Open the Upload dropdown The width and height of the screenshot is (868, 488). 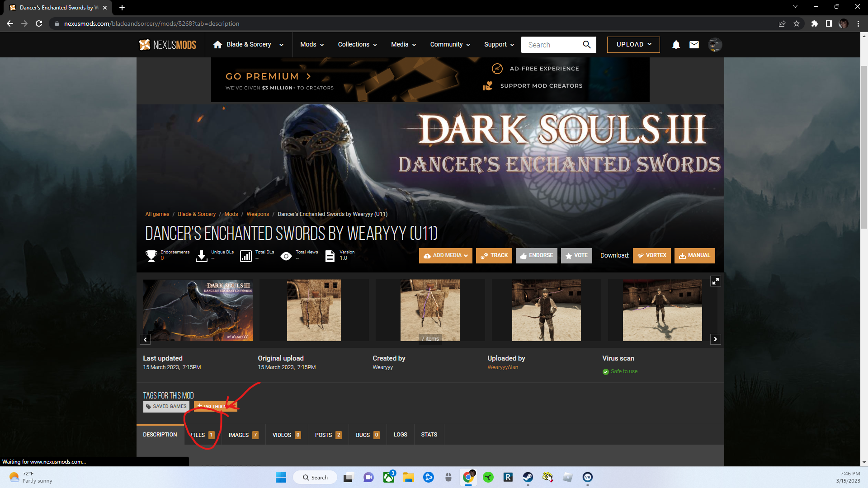click(x=633, y=45)
